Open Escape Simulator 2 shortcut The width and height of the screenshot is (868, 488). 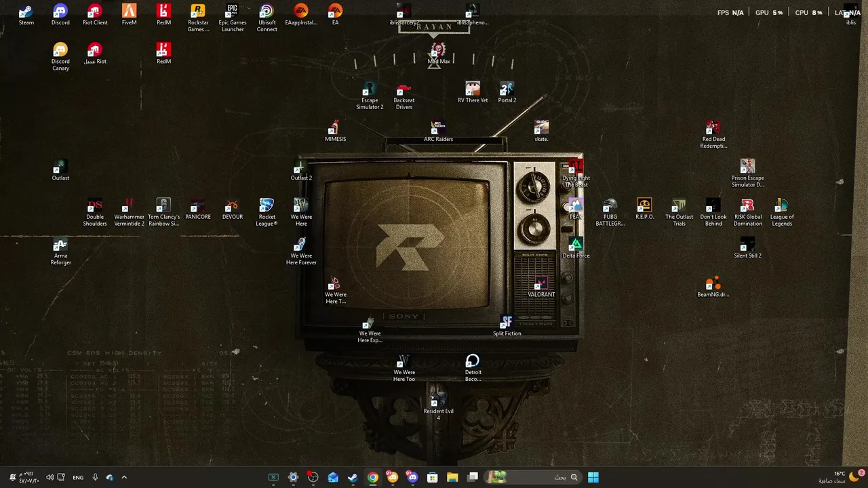[x=370, y=96]
